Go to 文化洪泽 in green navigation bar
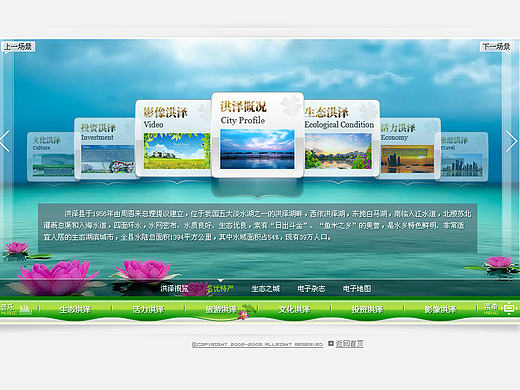The image size is (520, 390). pos(294,309)
